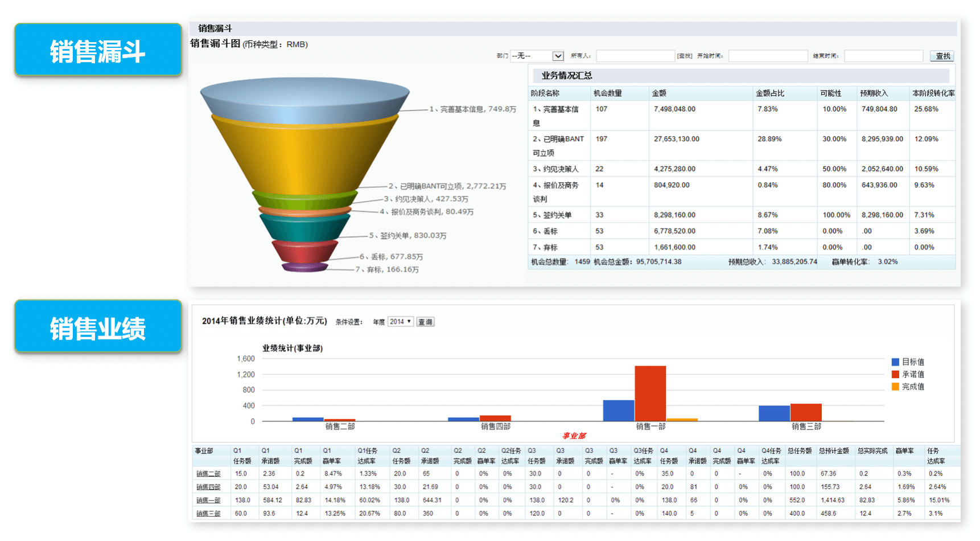Screen dimensions: 980x541
Task: Click the blue 销售一部 target bar
Action: [619, 411]
